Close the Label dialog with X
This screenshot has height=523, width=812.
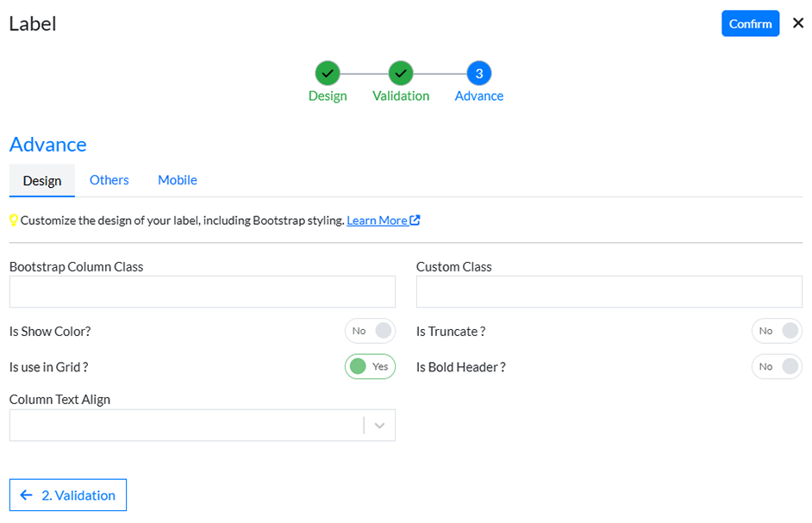(x=797, y=23)
